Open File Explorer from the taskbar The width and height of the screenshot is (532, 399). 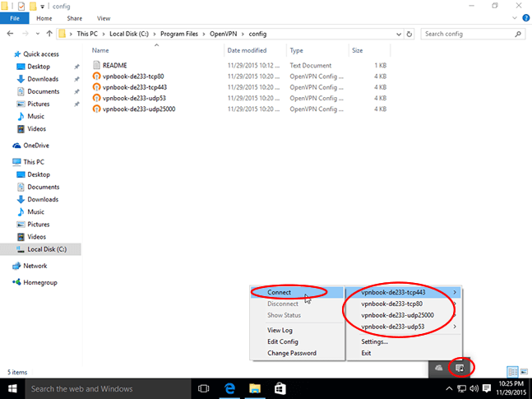tap(255, 388)
